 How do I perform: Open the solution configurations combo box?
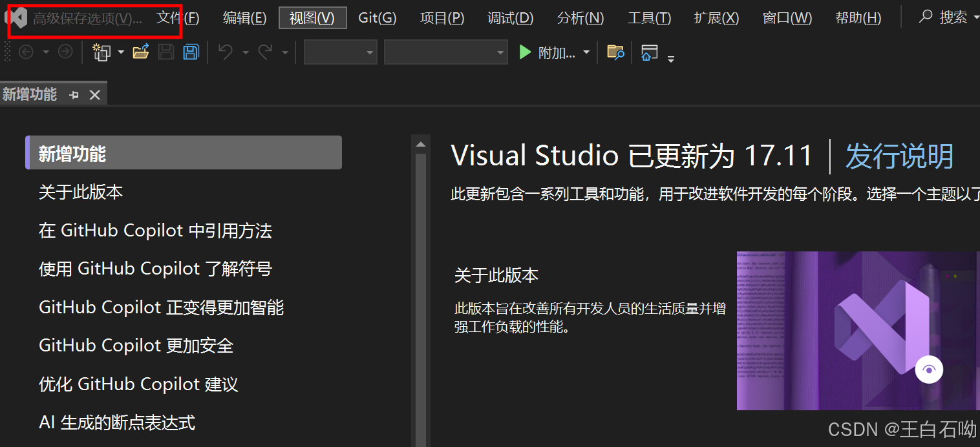341,52
